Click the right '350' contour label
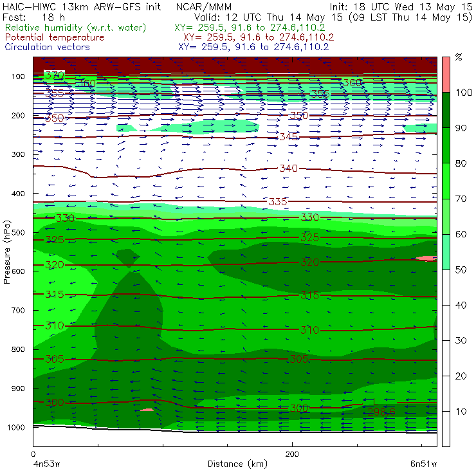The width and height of the screenshot is (476, 476). click(x=299, y=115)
